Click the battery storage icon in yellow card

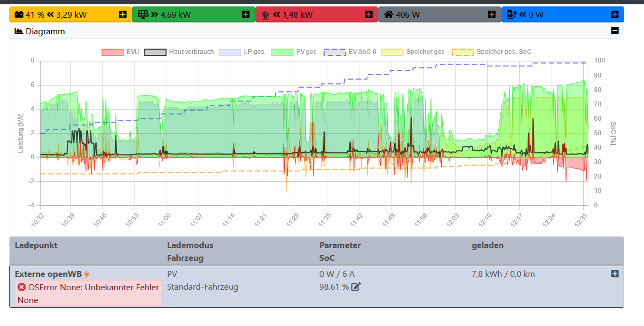(x=18, y=14)
